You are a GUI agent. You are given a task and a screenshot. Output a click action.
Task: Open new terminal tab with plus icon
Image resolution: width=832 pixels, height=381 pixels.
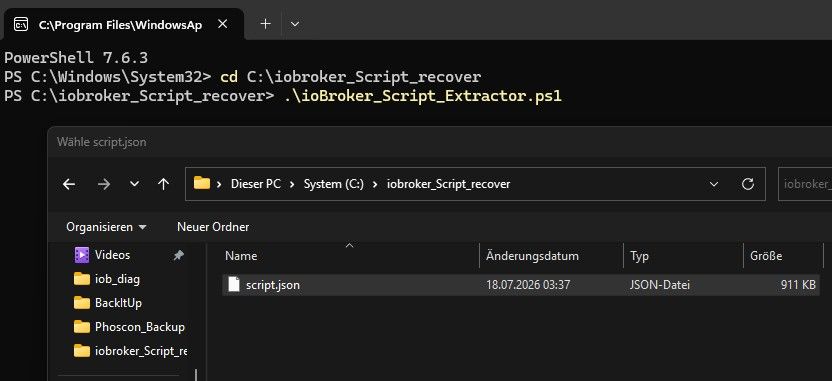pos(265,24)
